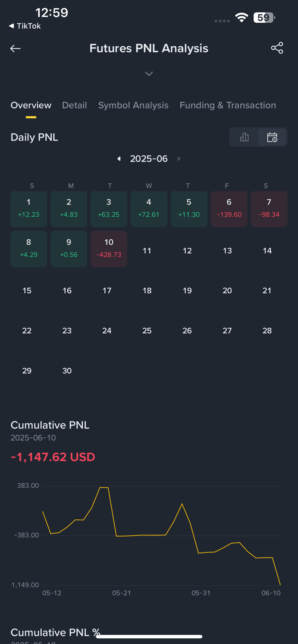This screenshot has height=644, width=298.
Task: Tap the back arrow icon
Action: [x=15, y=49]
